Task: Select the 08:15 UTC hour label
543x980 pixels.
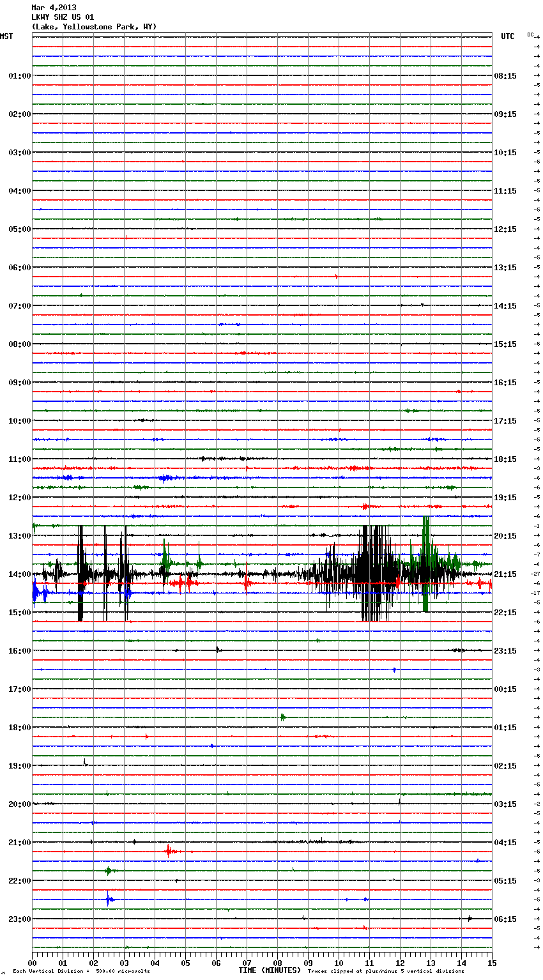Action: point(505,76)
